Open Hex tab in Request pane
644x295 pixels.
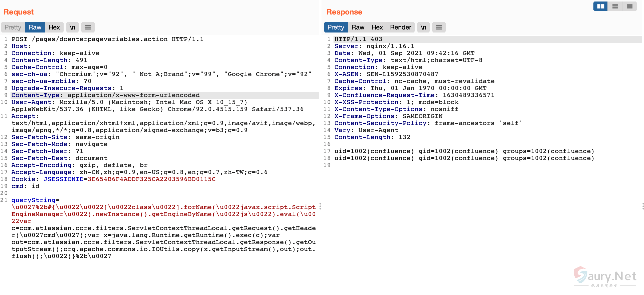(54, 27)
